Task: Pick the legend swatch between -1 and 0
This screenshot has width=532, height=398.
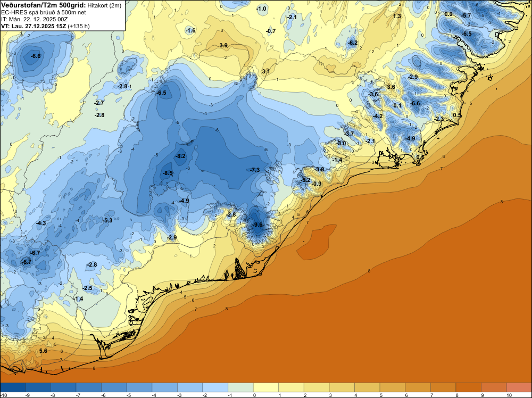Action: (240, 387)
